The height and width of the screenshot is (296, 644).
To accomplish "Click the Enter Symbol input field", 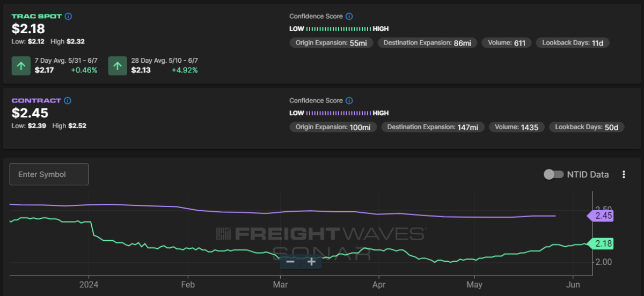I will 49,174.
